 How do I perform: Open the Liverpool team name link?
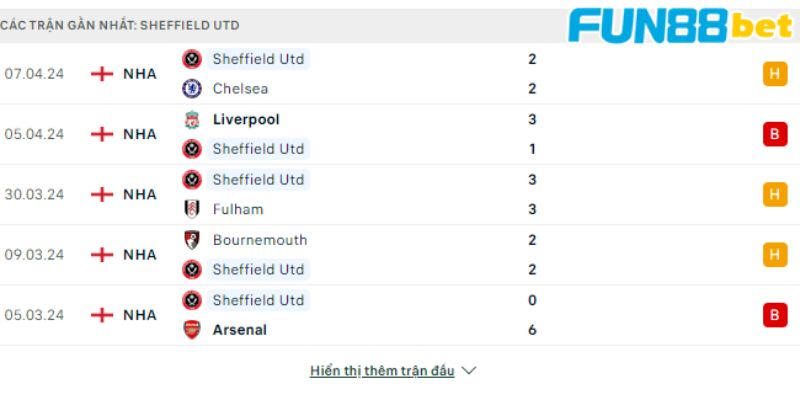(x=246, y=119)
